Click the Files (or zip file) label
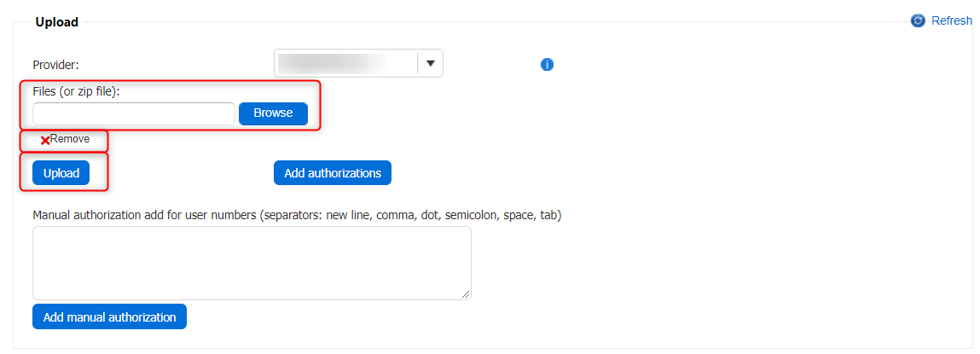 (76, 91)
